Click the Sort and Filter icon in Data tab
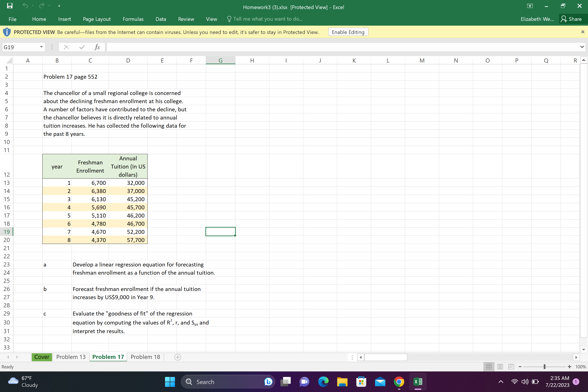This screenshot has width=588, height=392. pyautogui.click(x=161, y=19)
